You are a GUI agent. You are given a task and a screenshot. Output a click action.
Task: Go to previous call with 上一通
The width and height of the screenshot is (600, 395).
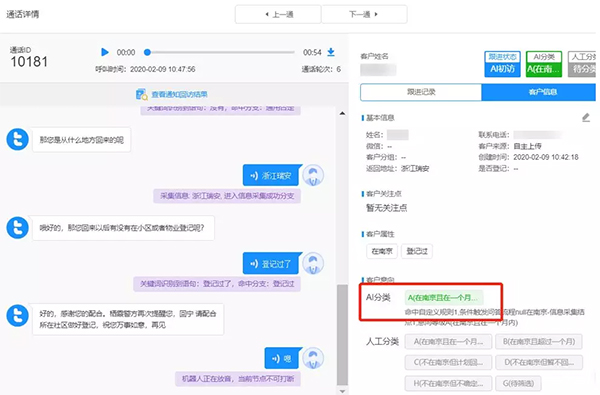tap(278, 15)
